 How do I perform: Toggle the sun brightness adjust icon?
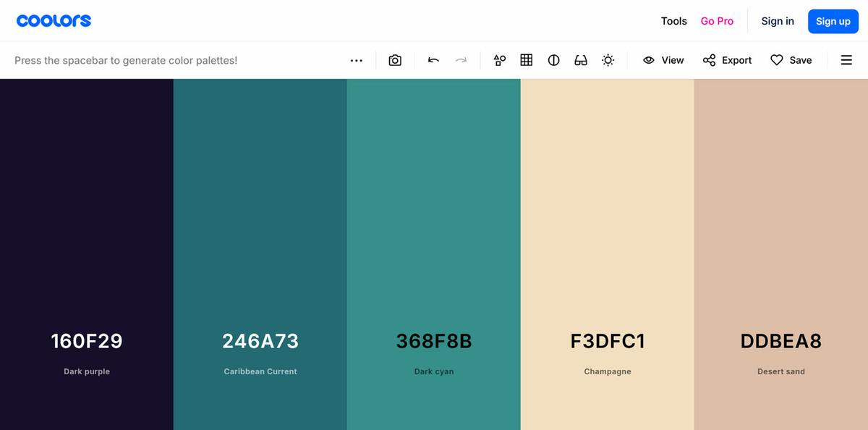pyautogui.click(x=608, y=60)
